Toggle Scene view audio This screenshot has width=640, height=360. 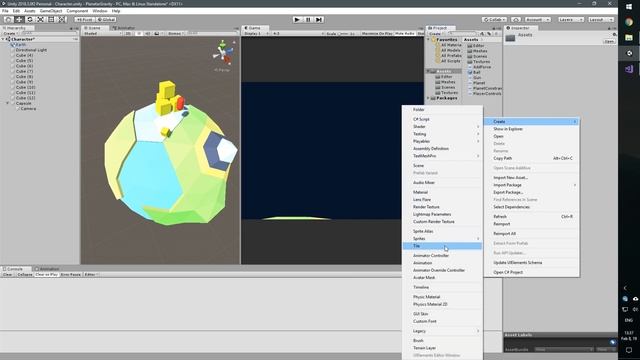(x=148, y=33)
